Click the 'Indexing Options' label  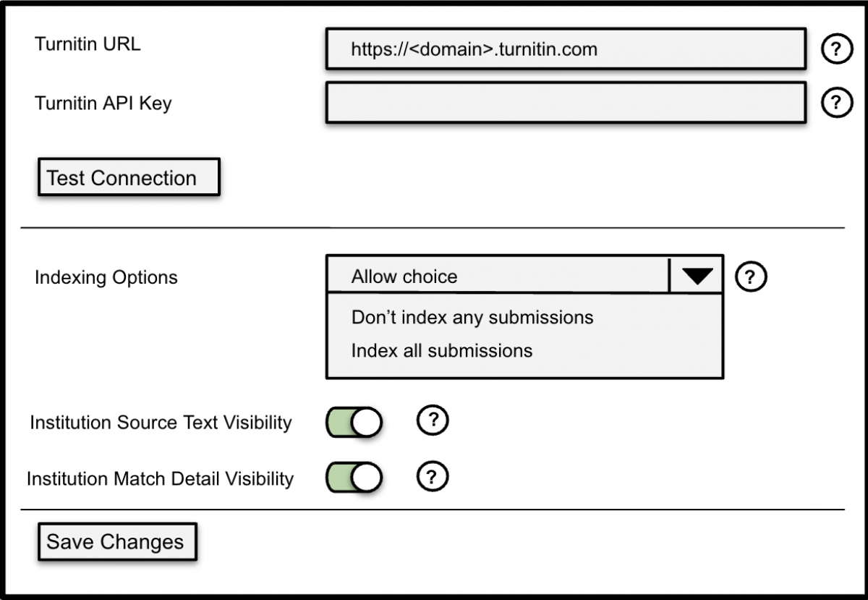[x=106, y=277]
